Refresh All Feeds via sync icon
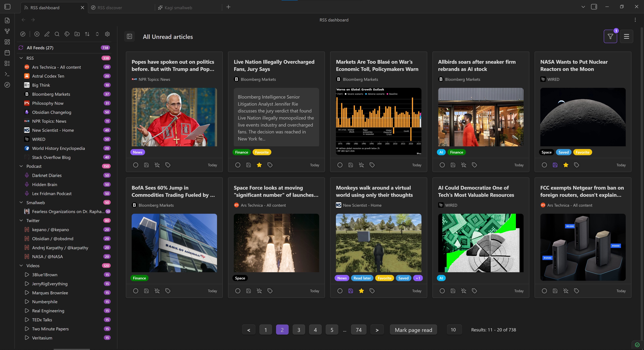Viewport: 644px width, 350px height. pos(21,48)
